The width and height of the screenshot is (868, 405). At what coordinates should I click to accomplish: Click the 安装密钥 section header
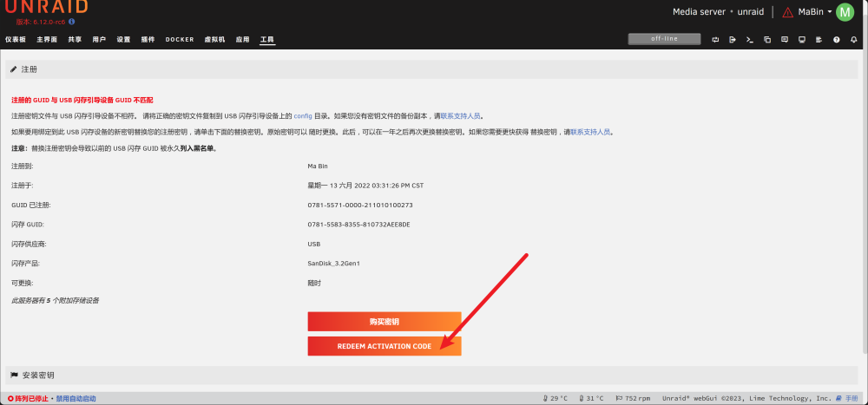(431, 376)
